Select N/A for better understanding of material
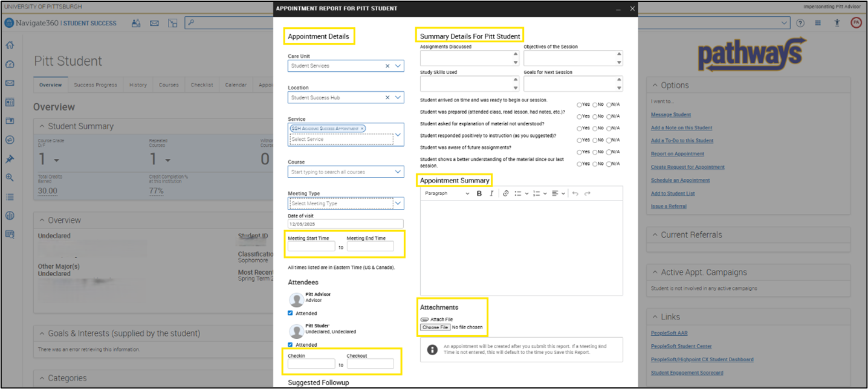Viewport: 868px width, 389px height. (x=609, y=164)
